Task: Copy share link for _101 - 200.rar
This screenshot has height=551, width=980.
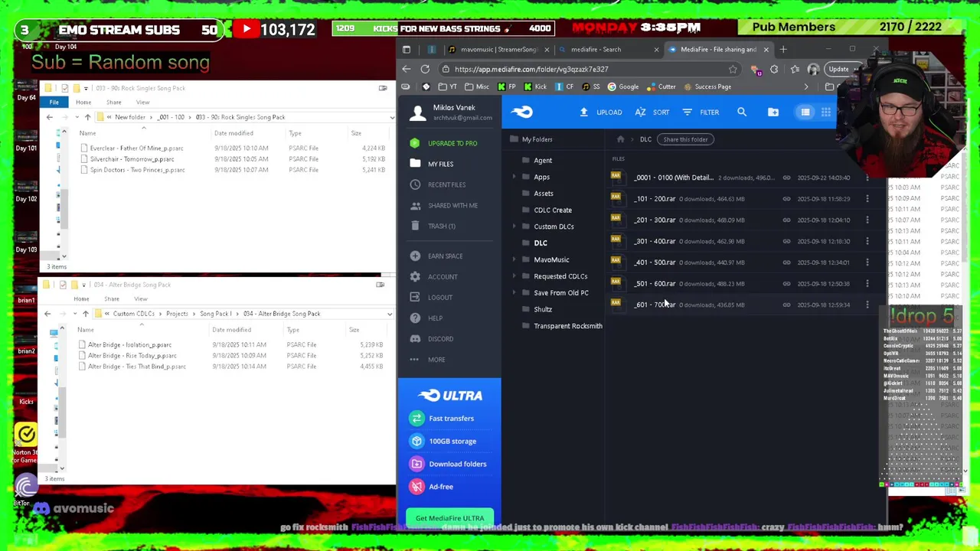Action: click(786, 199)
